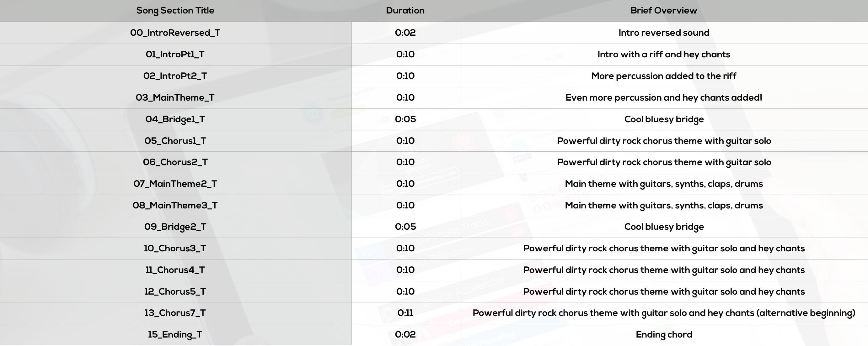Select 'More percussion added to the riff' text
868x346 pixels.
tap(664, 76)
